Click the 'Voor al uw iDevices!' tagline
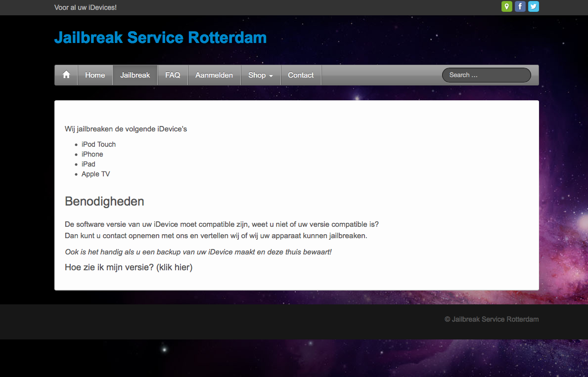Image resolution: width=588 pixels, height=377 pixels. pos(86,7)
